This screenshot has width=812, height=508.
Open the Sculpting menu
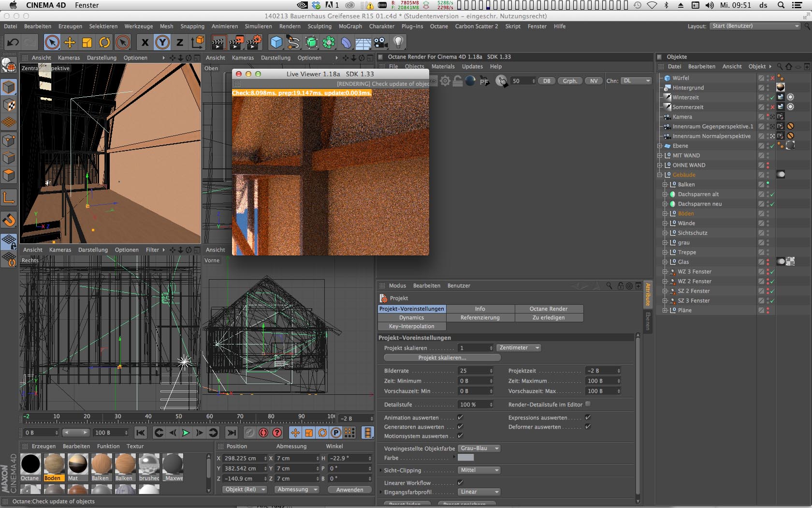click(319, 26)
